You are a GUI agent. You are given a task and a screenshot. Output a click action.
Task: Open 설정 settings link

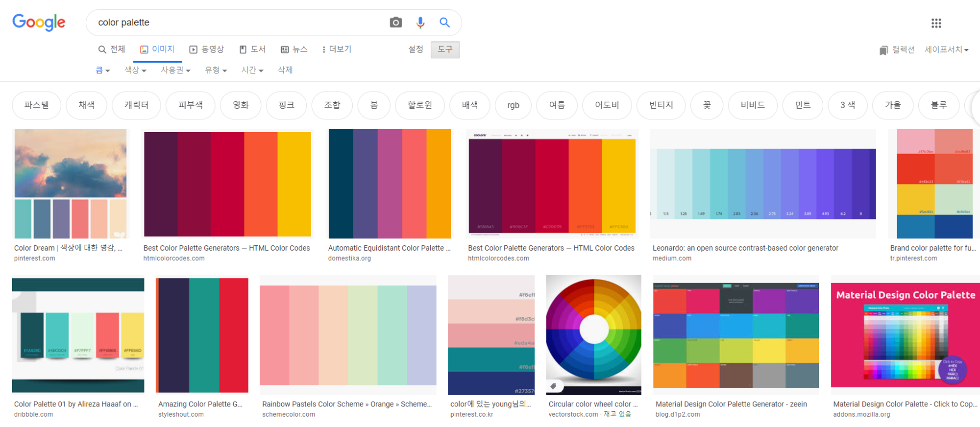416,49
